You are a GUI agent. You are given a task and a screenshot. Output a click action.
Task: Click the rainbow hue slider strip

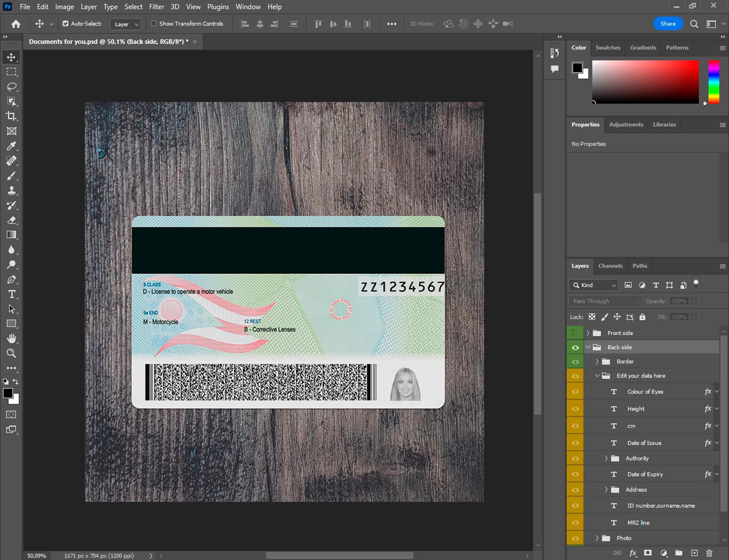coord(713,82)
